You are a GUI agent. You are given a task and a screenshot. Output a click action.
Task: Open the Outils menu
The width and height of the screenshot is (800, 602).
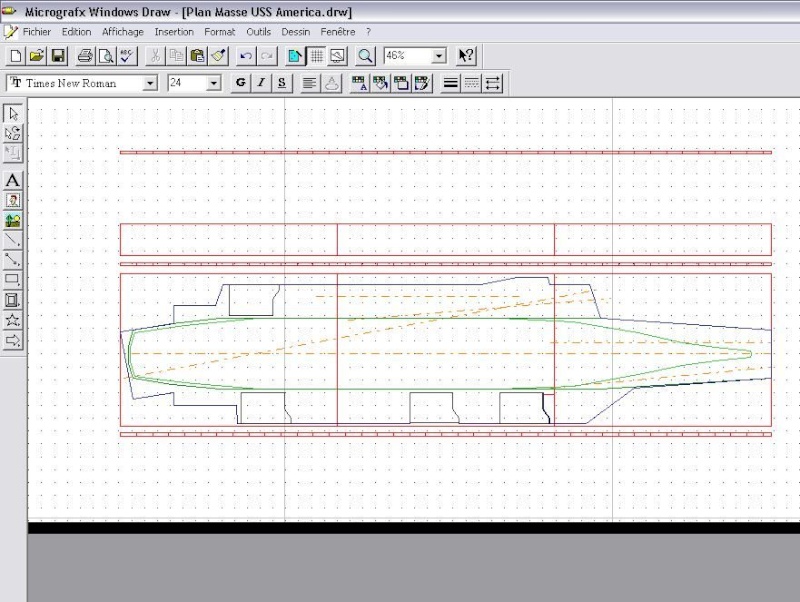259,32
